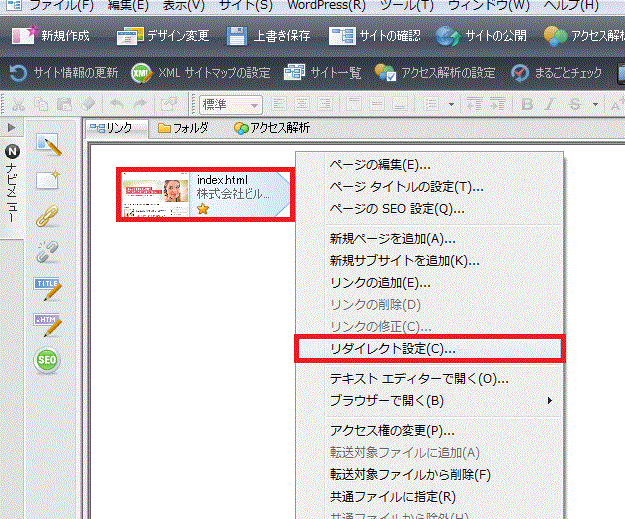Open デザイン変更 from the toolbar
Screen dimensions: 625x519
tap(163, 37)
